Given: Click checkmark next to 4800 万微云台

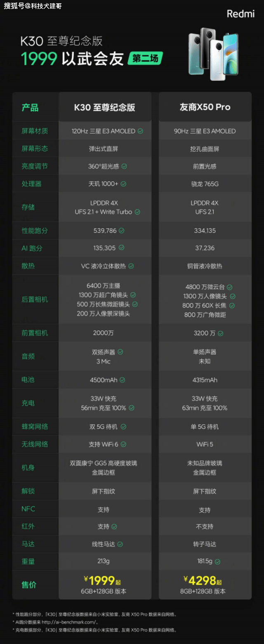Looking at the screenshot, I should point(229,287).
